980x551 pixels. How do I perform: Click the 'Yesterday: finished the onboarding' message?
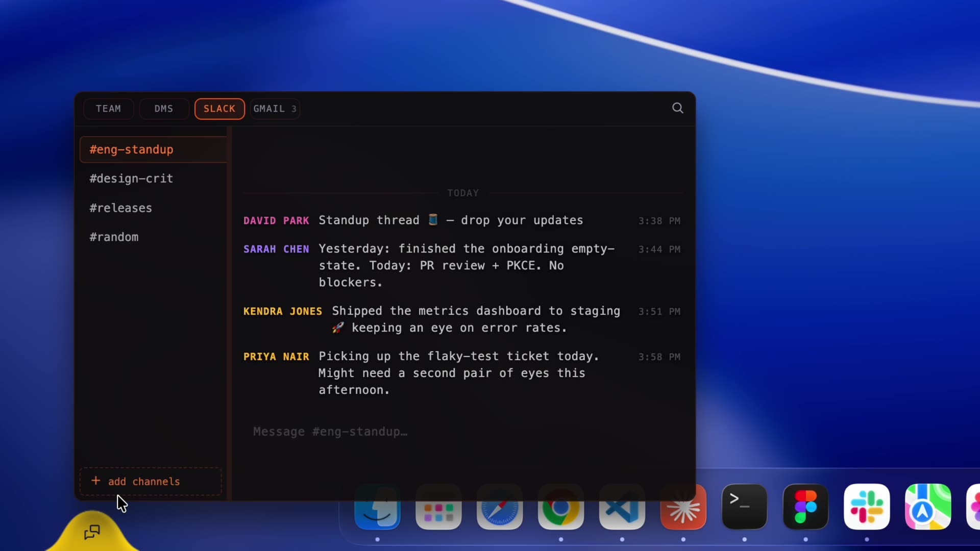click(x=467, y=265)
